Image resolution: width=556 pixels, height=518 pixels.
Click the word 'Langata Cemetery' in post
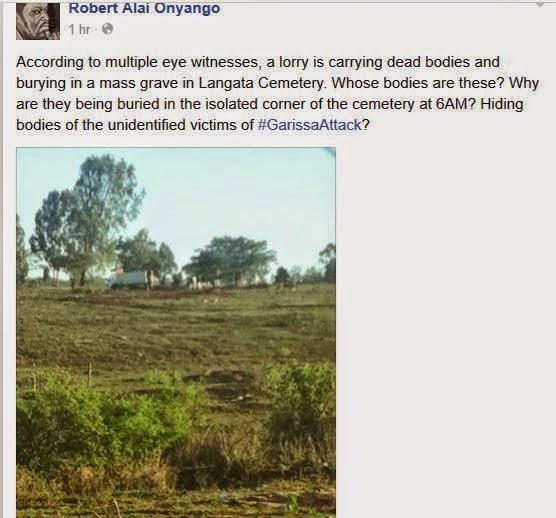click(261, 83)
